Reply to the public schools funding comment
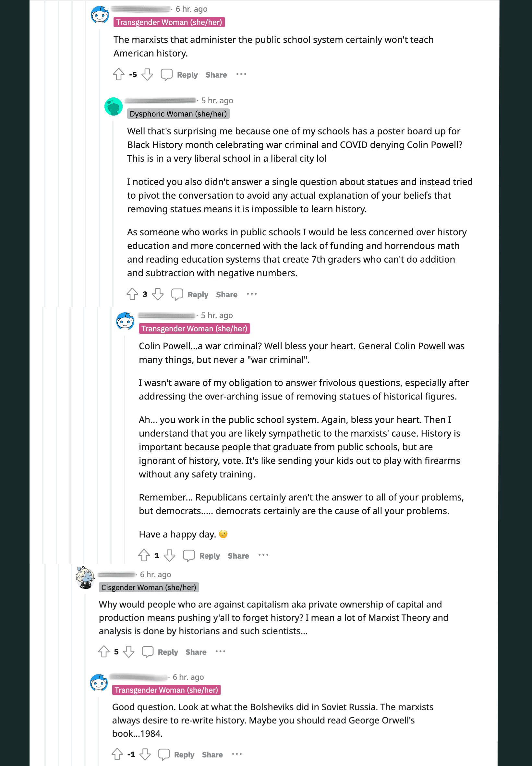 [198, 295]
